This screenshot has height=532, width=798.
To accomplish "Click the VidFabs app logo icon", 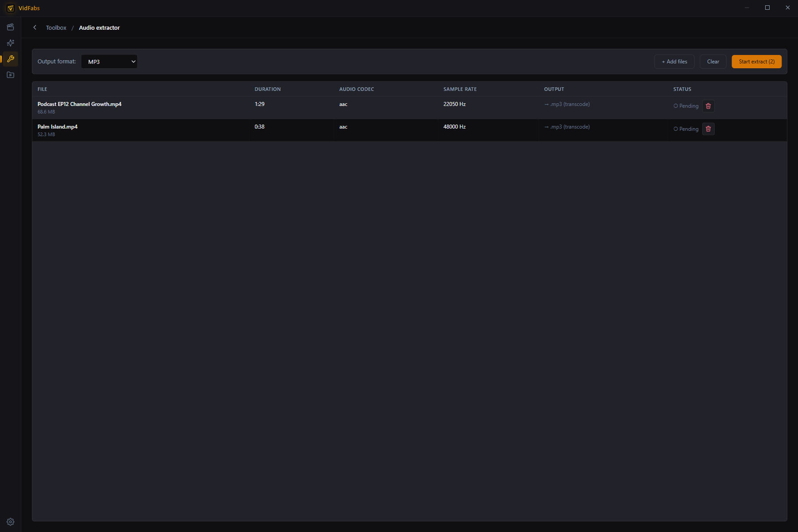I will (11, 8).
